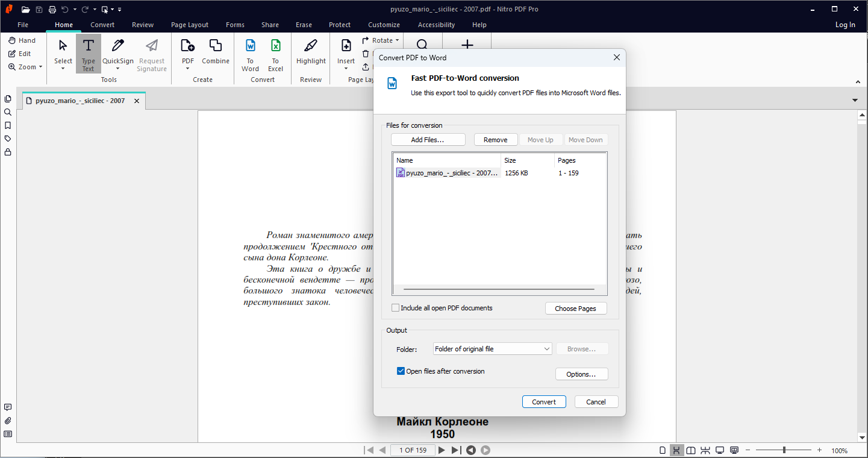
Task: Click the zoom slider handle in status bar
Action: pyautogui.click(x=784, y=450)
